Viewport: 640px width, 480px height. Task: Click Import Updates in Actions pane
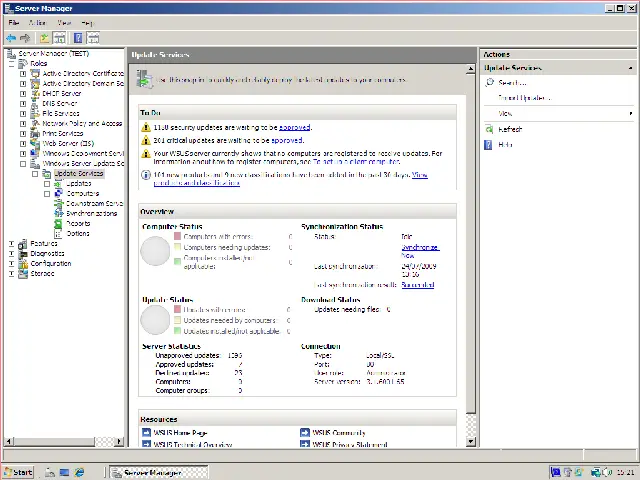pyautogui.click(x=525, y=98)
